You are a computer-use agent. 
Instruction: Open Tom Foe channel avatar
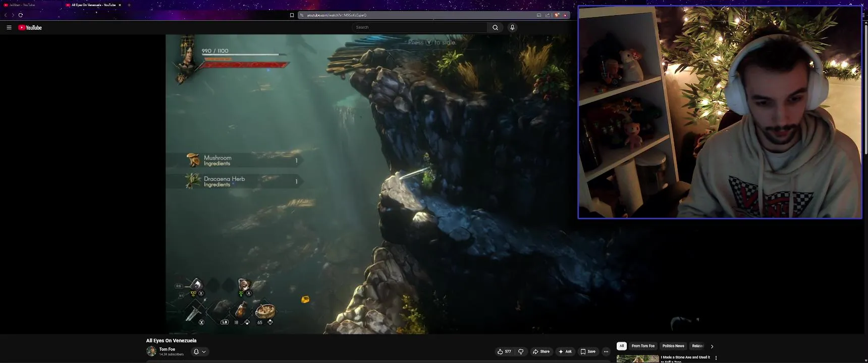pyautogui.click(x=151, y=351)
